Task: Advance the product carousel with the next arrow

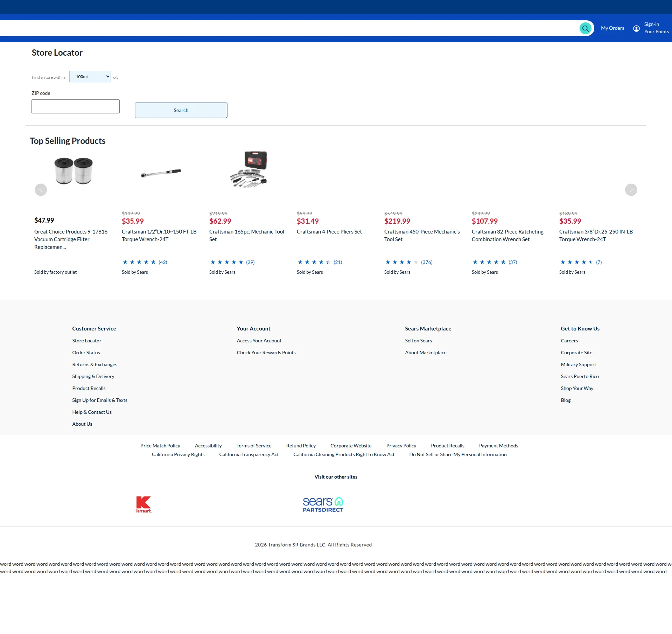Action: [x=631, y=190]
